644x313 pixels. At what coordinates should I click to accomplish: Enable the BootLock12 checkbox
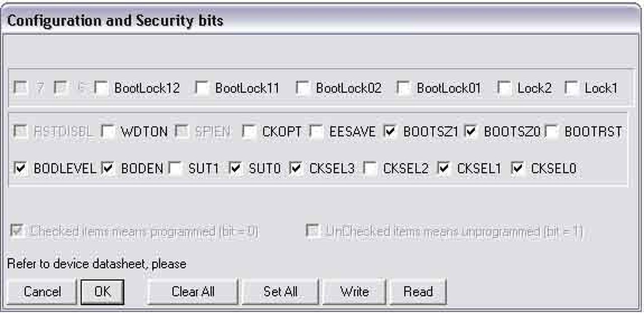pyautogui.click(x=102, y=88)
